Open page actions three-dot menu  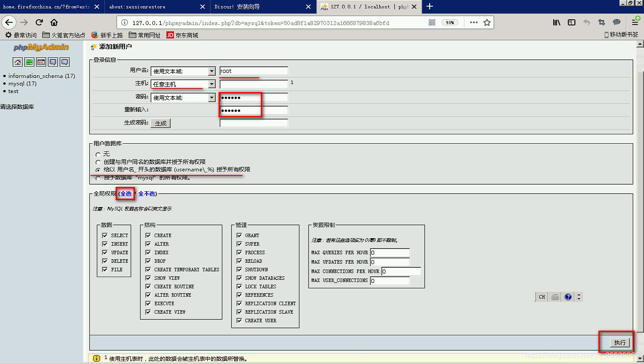pos(473,23)
